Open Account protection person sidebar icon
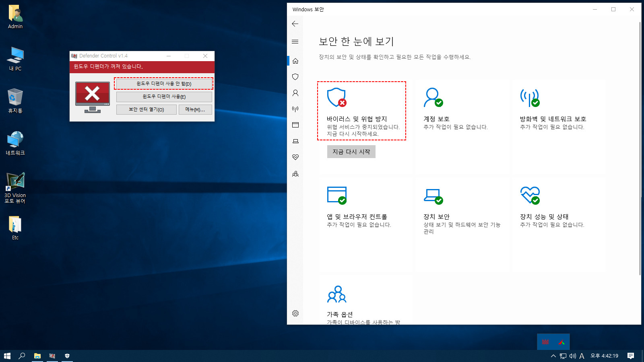Image resolution: width=644 pixels, height=362 pixels. 295,93
